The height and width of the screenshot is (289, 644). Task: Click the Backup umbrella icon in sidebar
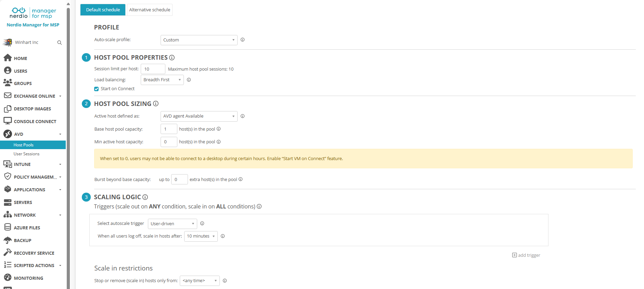coord(8,240)
